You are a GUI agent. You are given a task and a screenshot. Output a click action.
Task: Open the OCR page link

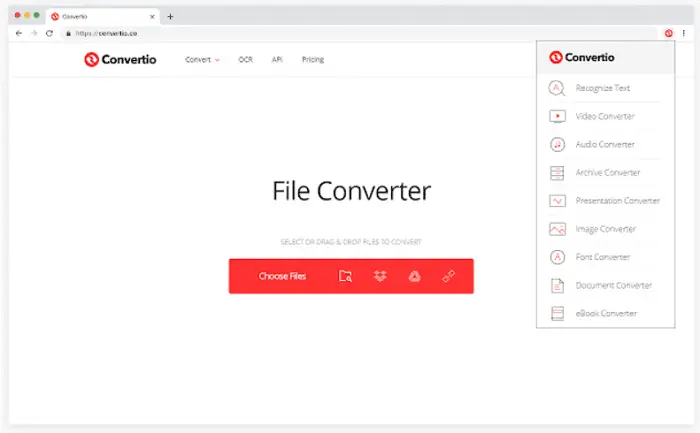click(x=245, y=59)
